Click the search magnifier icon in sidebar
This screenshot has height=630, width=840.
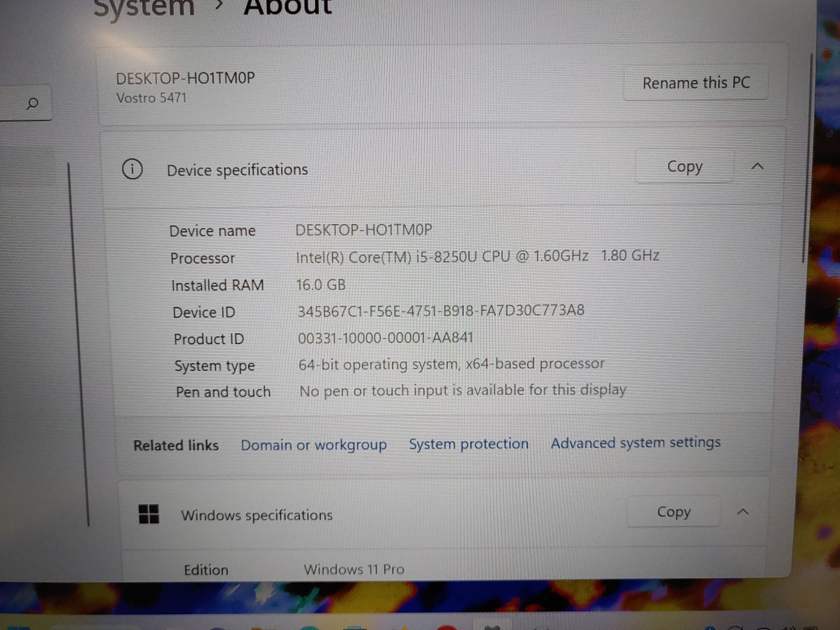tap(33, 104)
